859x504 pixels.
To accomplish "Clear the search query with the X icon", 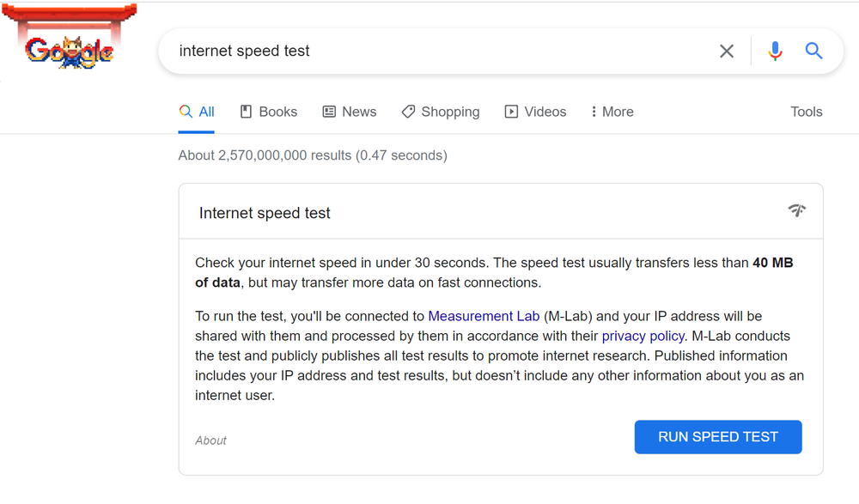I will (727, 51).
